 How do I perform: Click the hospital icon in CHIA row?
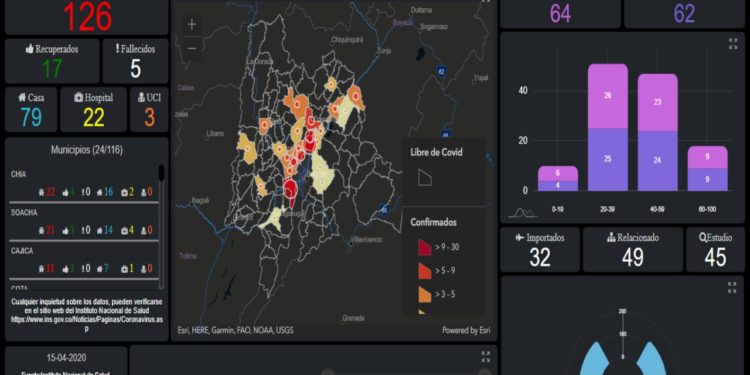(124, 192)
